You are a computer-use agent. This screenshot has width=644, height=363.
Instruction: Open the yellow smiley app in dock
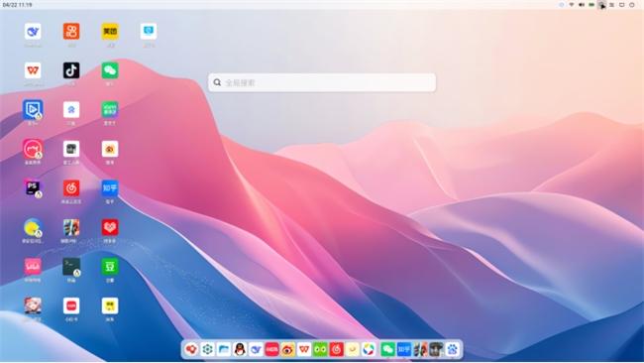coord(353,349)
